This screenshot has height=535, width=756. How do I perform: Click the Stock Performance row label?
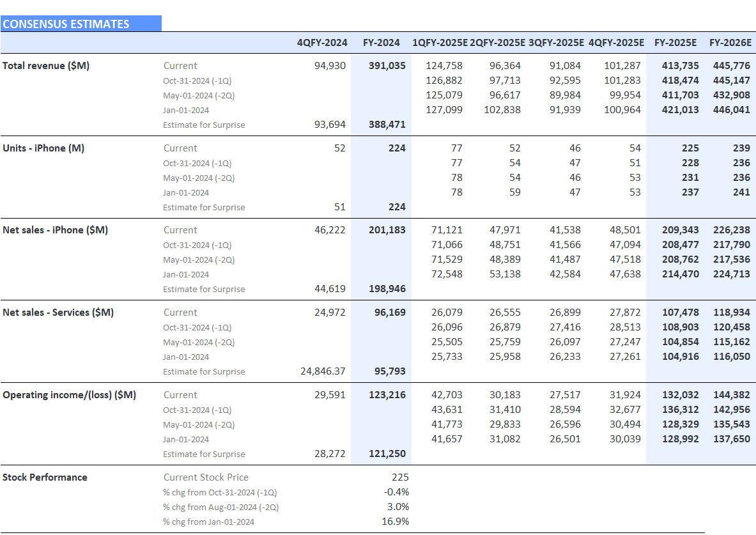coord(45,477)
